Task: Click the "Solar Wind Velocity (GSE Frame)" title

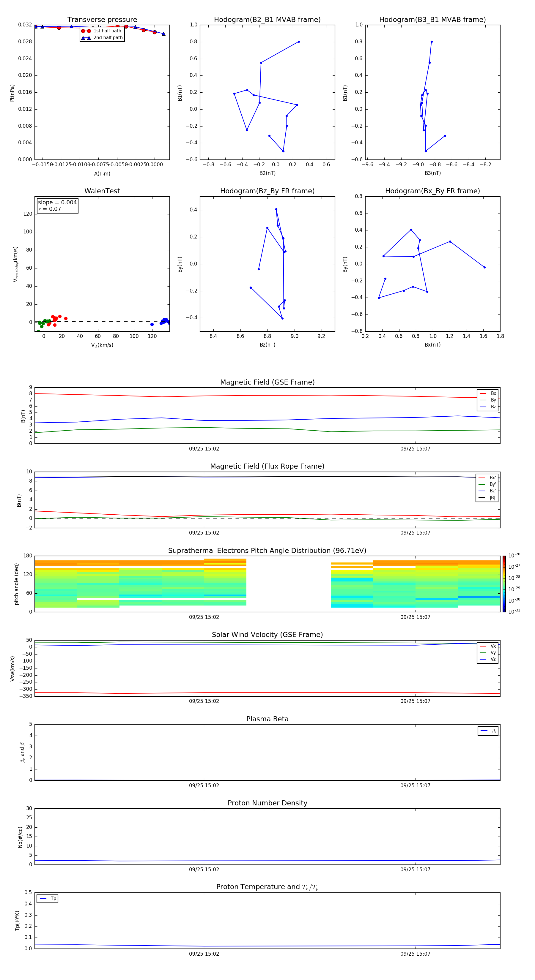Action: click(267, 635)
